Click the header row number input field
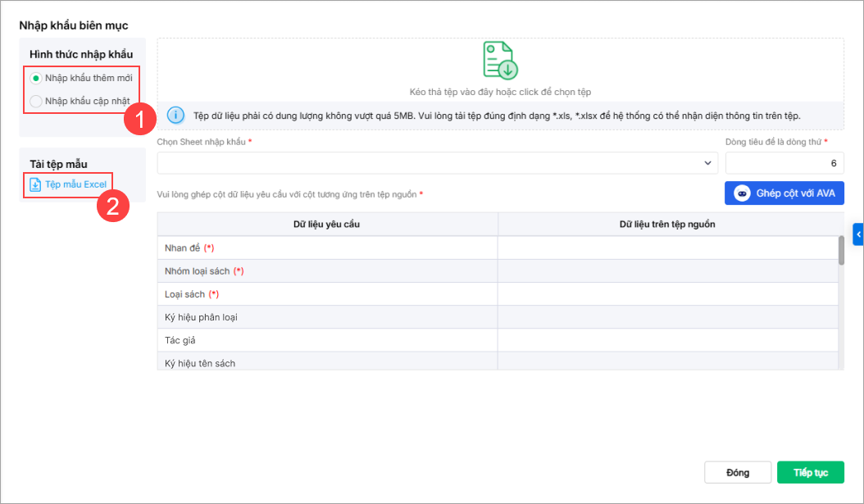Screen dimensions: 864x504 pyautogui.click(x=784, y=163)
